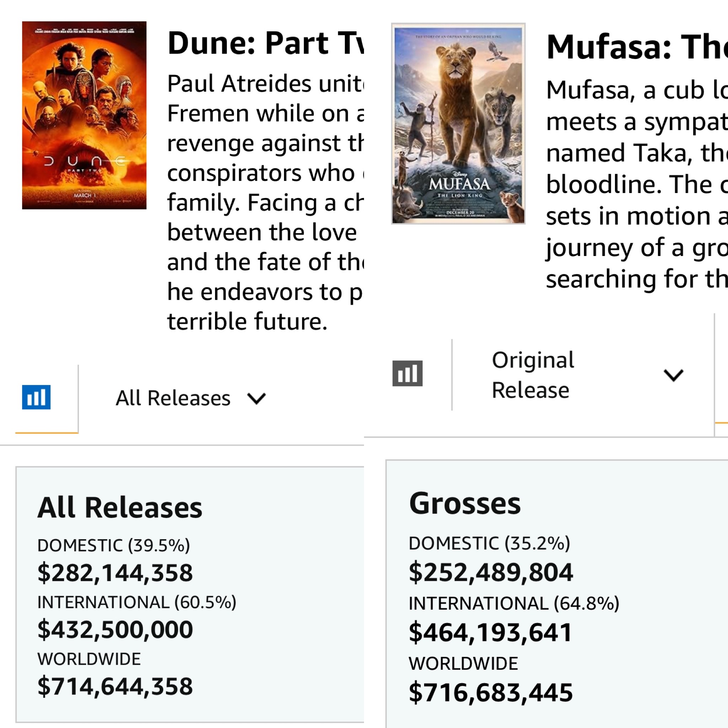The image size is (728, 728).
Task: Click the INTERNATIONAL (64.8%) label
Action: [x=514, y=603]
